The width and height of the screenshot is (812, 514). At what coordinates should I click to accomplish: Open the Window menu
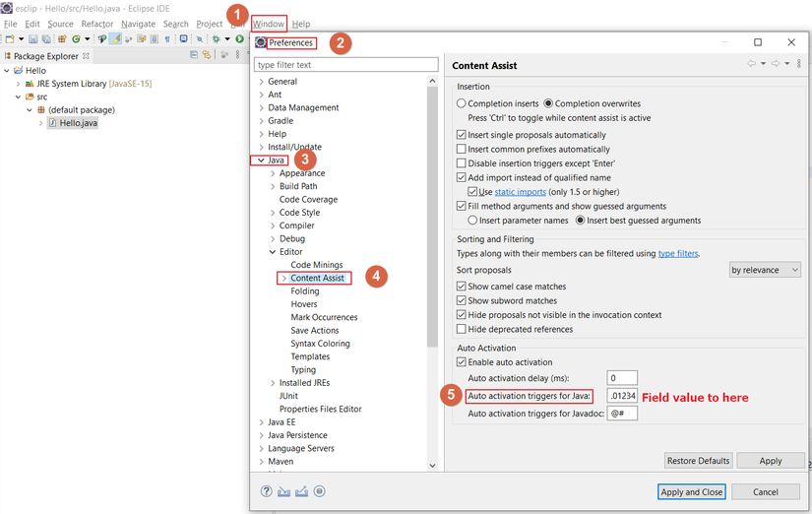(x=269, y=24)
